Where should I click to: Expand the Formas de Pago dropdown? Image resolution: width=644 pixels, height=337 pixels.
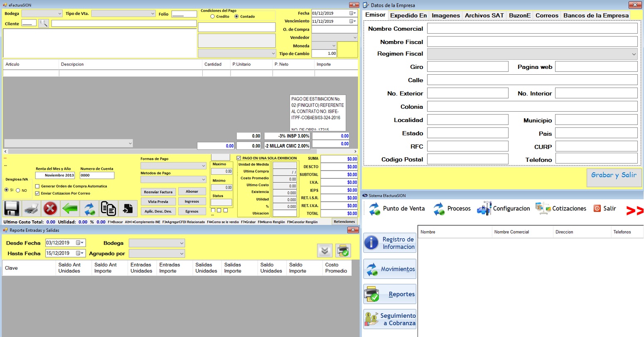[203, 166]
